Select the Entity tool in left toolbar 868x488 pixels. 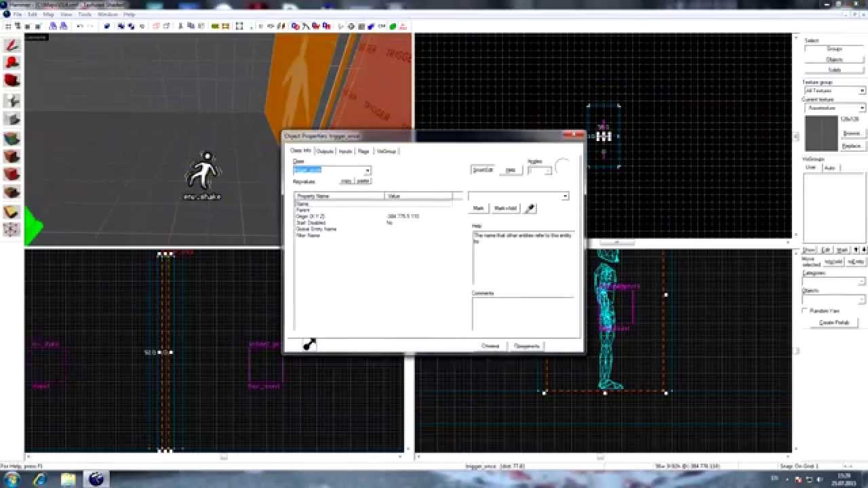click(12, 100)
